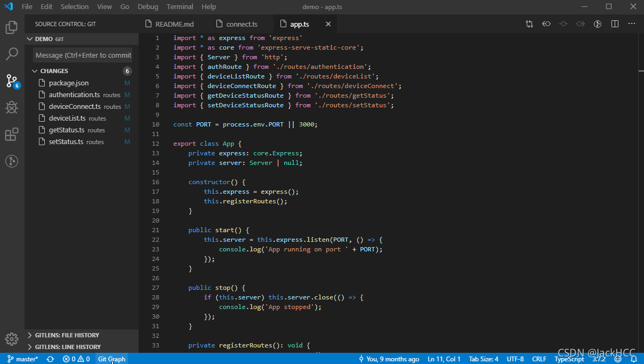644x364 pixels.
Task: Click the 'const PORT' line of code
Action: click(246, 124)
